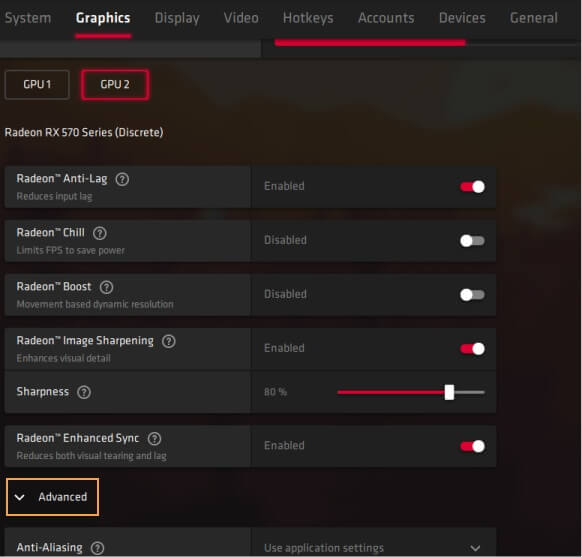
Task: Open help icon next to Radeon Chill
Action: pos(99,233)
